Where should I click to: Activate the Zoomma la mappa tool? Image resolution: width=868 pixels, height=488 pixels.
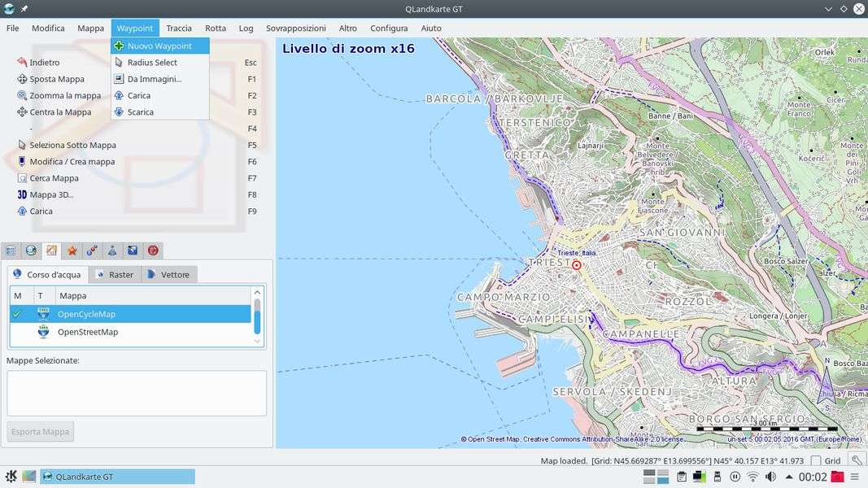point(65,96)
